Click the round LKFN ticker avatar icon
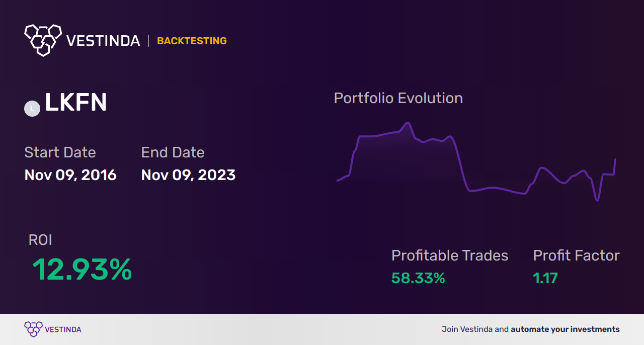Viewport: 644px width, 345px height. 32,108
